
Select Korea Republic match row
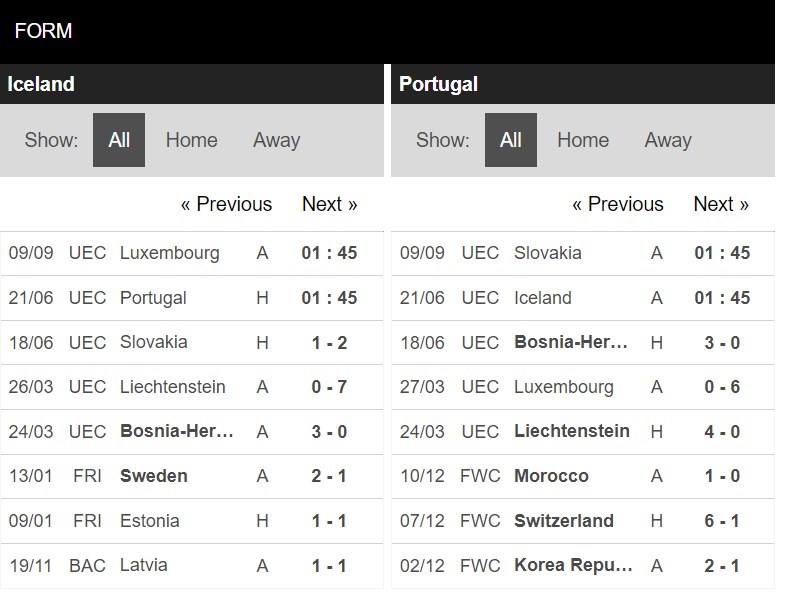(x=573, y=565)
